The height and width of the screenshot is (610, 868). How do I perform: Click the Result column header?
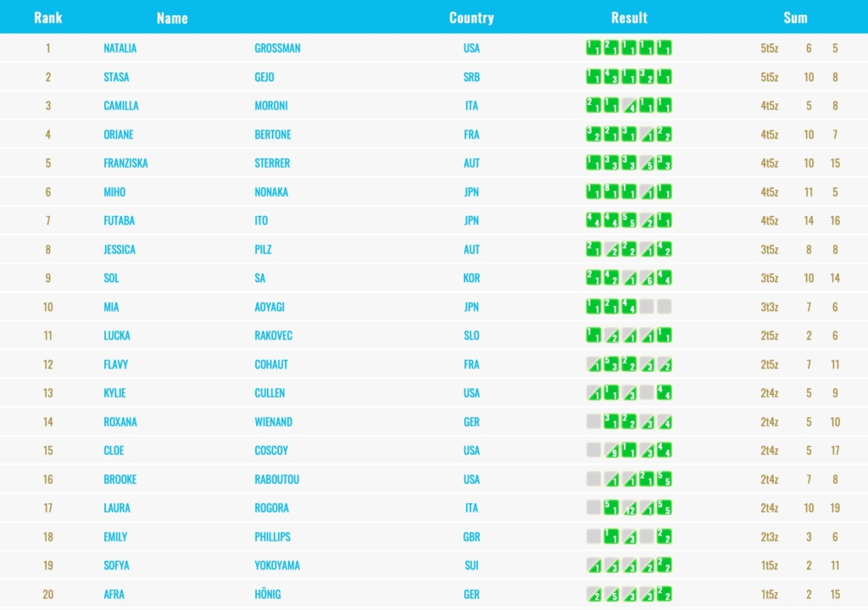coord(629,18)
